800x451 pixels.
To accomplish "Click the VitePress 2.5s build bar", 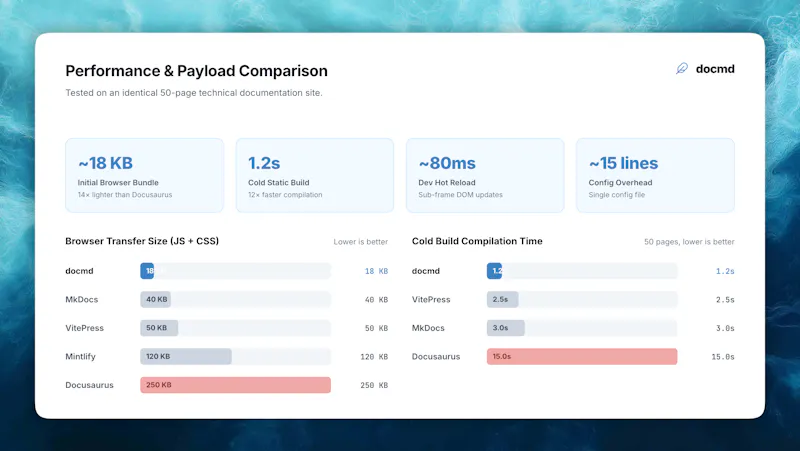I will click(503, 299).
